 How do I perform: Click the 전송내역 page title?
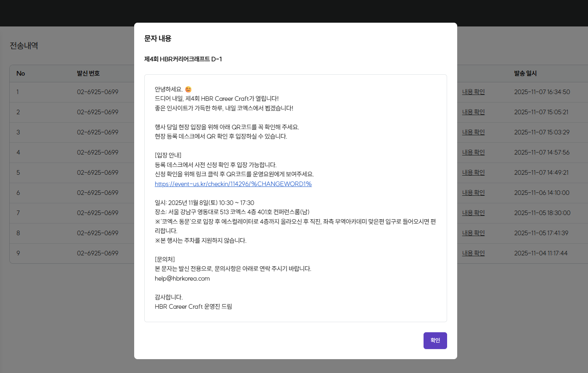click(23, 45)
